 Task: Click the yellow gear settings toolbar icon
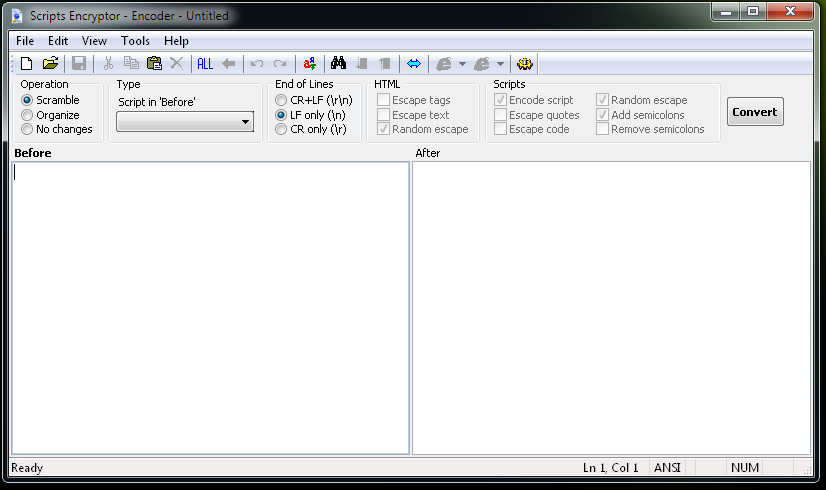point(525,64)
